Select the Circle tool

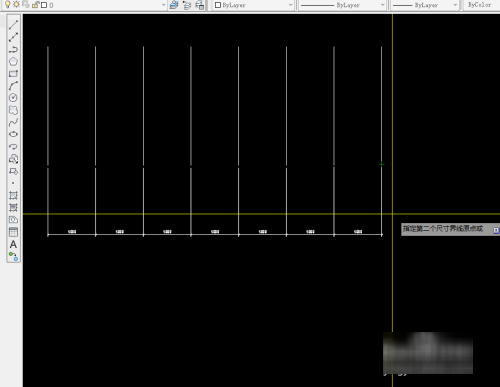[x=13, y=98]
